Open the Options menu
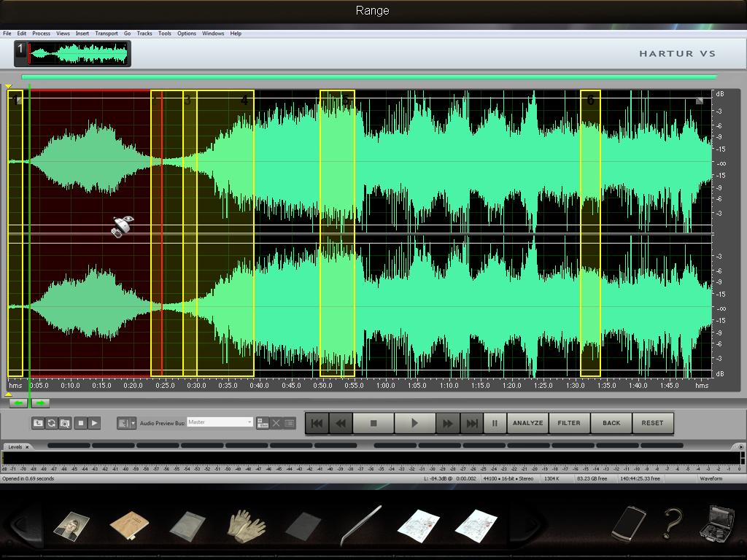This screenshot has height=560, width=747. click(187, 34)
